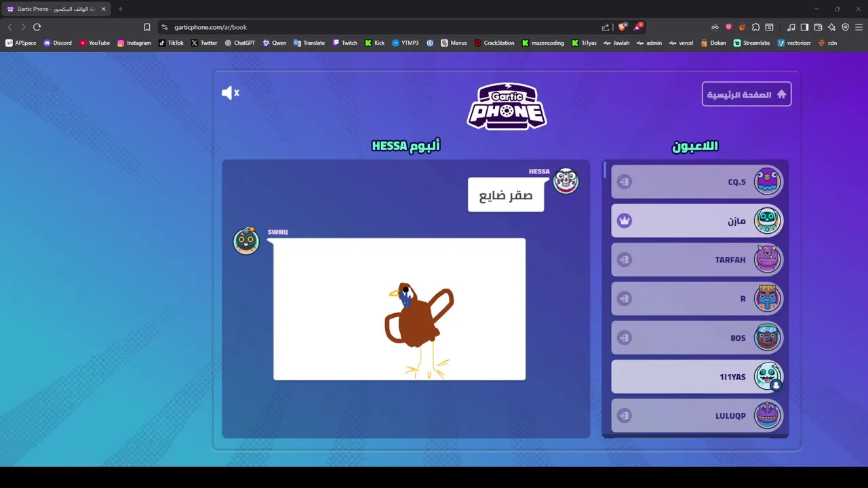Select the Gartic Phone browser tab

click(56, 9)
